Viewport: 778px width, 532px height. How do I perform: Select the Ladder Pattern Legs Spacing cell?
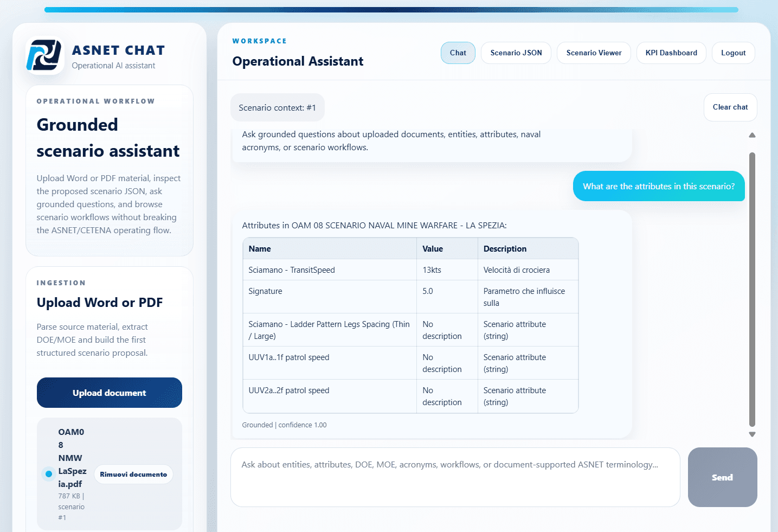(330, 330)
